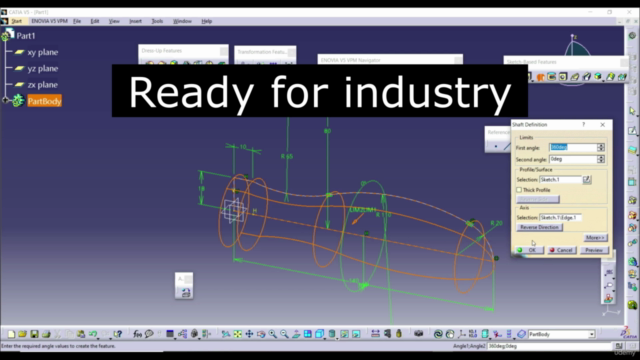Click the Zoom Out magnifier icon
640x360 pixels.
tap(284, 334)
